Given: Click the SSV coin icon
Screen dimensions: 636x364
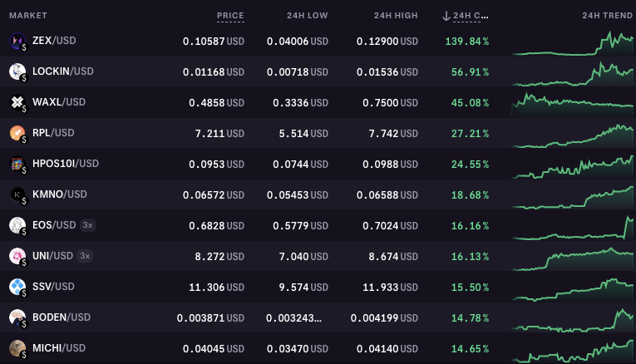Looking at the screenshot, I should point(17,287).
